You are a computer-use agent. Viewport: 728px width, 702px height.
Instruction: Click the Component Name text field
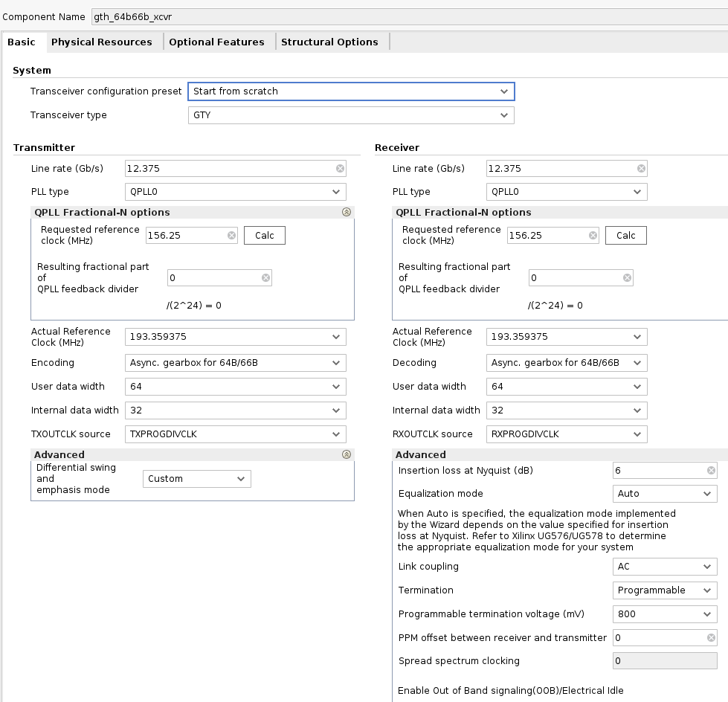(x=408, y=16)
